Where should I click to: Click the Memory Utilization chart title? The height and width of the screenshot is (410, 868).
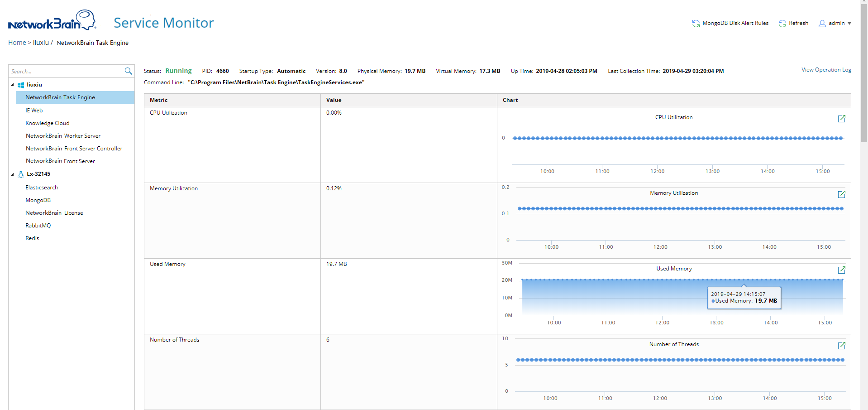tap(674, 193)
